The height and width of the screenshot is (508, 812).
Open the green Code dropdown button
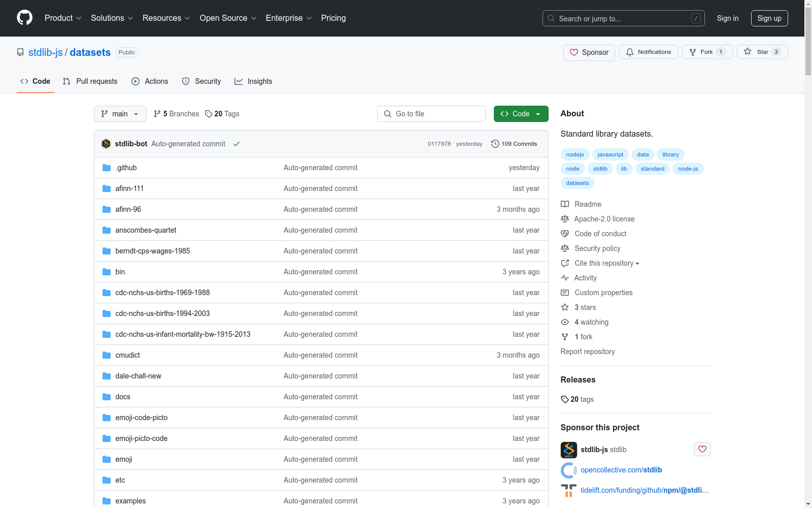click(x=521, y=114)
